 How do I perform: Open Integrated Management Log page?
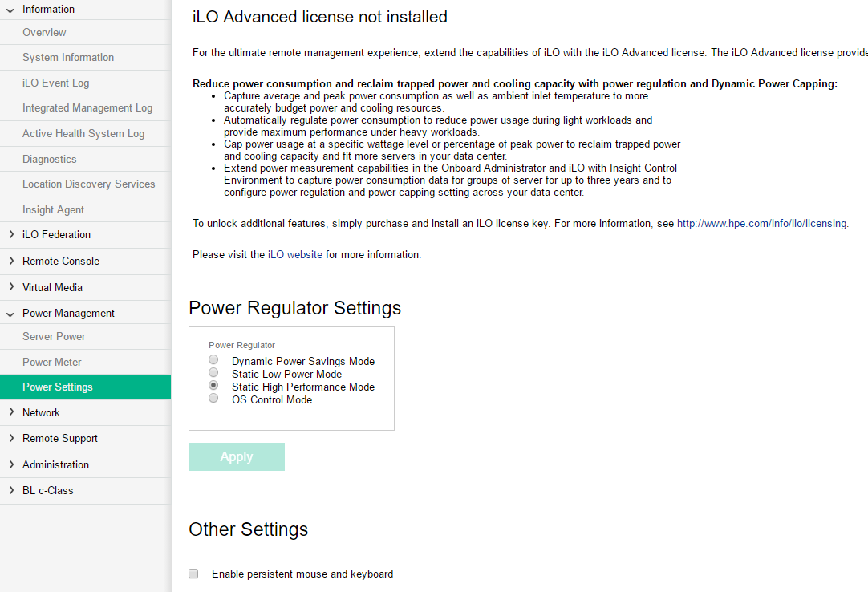click(x=87, y=108)
